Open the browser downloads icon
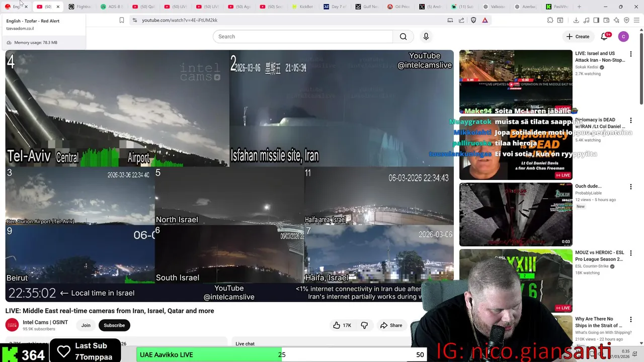The height and width of the screenshot is (362, 644). [x=576, y=20]
